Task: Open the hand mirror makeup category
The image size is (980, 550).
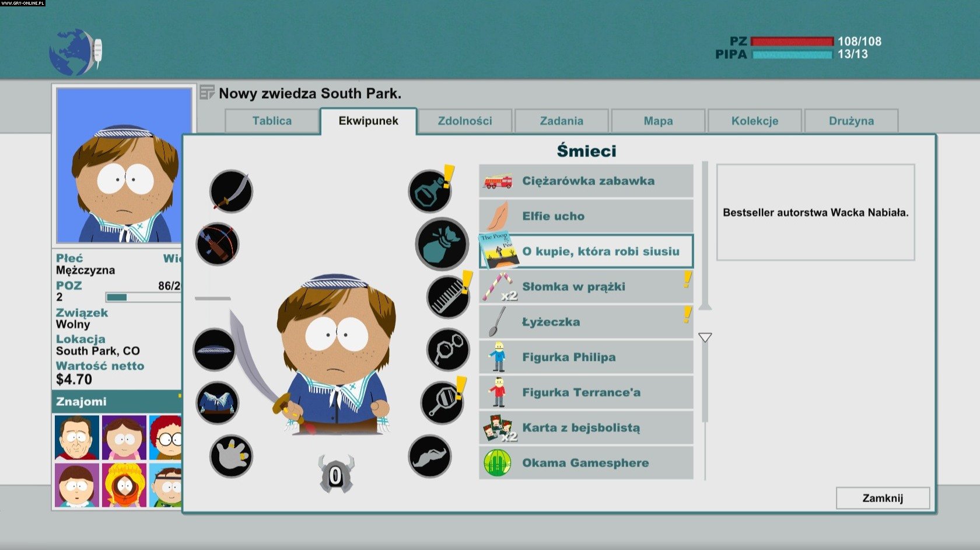Action: coord(442,403)
